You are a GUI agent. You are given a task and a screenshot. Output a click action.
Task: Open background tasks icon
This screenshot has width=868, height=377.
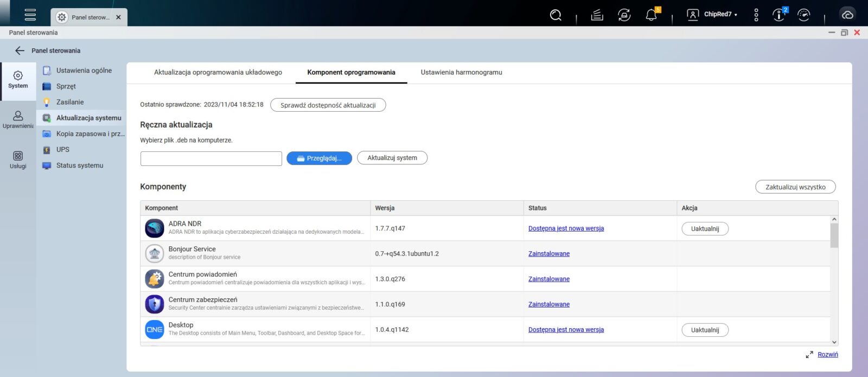coord(597,15)
